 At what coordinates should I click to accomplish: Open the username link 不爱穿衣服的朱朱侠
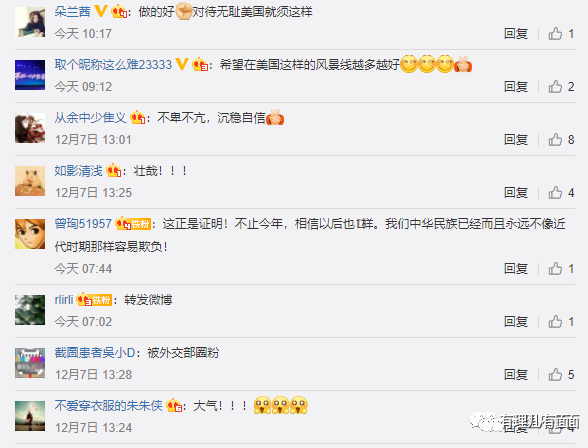point(109,406)
